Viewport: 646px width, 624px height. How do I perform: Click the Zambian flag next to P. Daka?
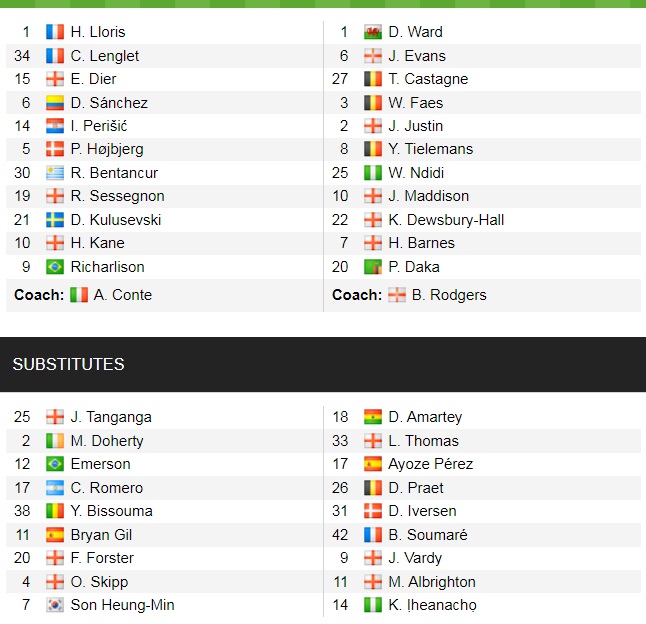373,266
